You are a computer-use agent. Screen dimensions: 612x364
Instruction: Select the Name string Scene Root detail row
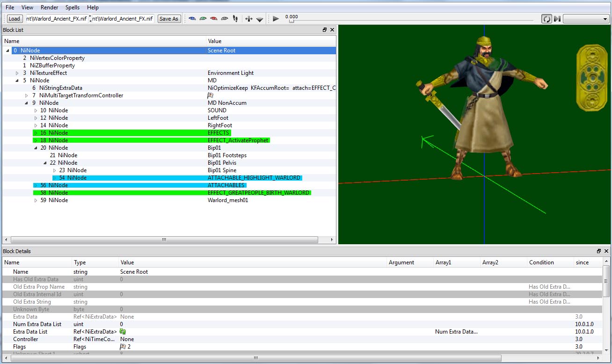pyautogui.click(x=302, y=272)
